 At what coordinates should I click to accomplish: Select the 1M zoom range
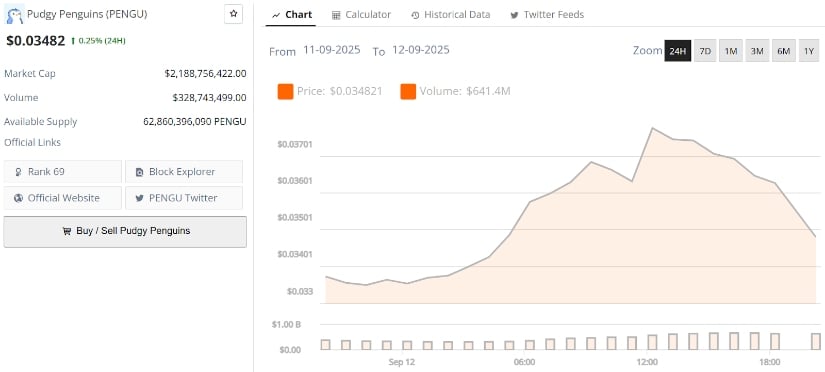(731, 51)
